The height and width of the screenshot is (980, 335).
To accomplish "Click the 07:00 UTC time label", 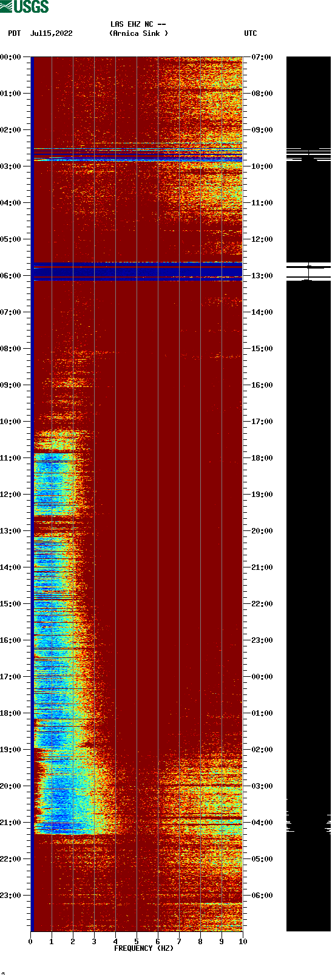I will point(262,57).
